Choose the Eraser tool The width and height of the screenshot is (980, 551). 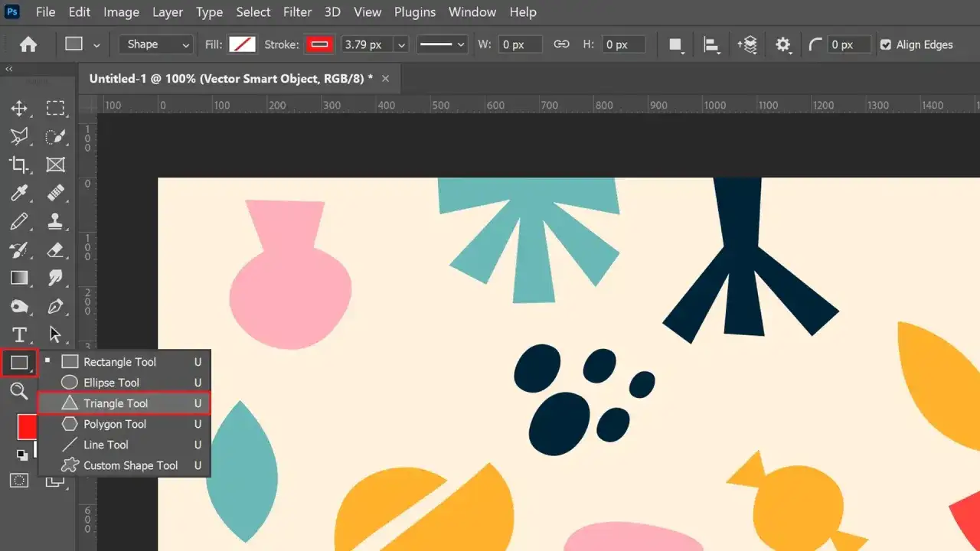coord(55,249)
